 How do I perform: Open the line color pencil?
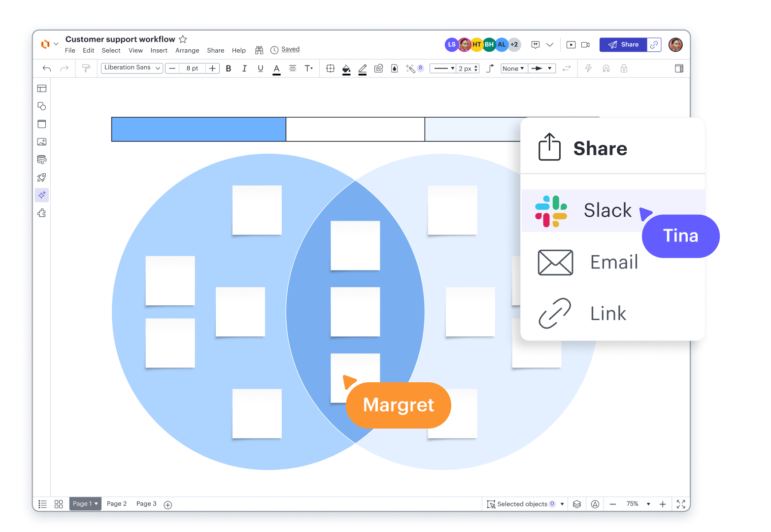pyautogui.click(x=363, y=69)
